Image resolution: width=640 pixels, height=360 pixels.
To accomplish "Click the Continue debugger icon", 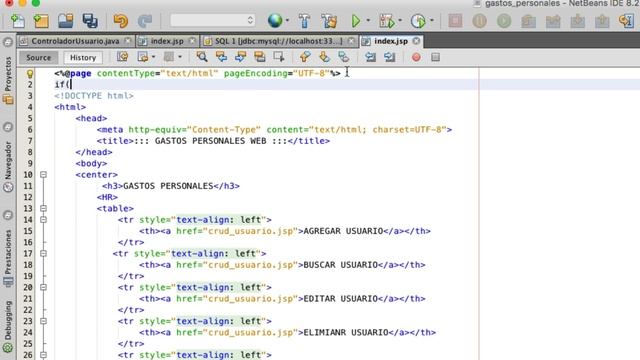I will tap(504, 20).
